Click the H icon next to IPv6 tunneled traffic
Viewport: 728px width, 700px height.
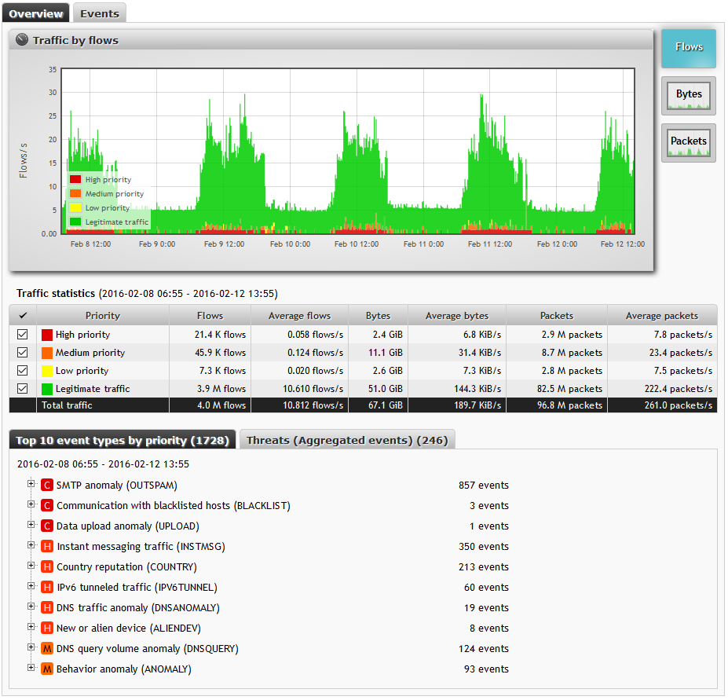pos(46,587)
